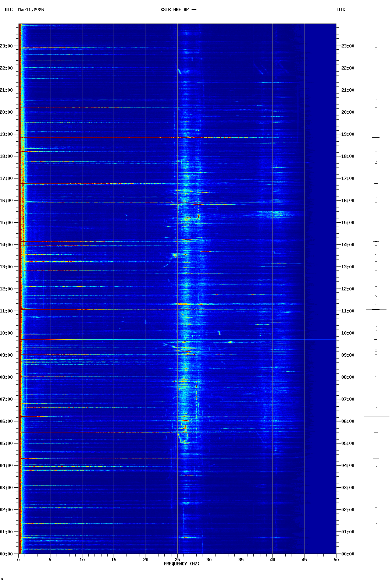Click the 40 tick on frequency axis
This screenshot has width=392, height=583.
click(x=272, y=559)
